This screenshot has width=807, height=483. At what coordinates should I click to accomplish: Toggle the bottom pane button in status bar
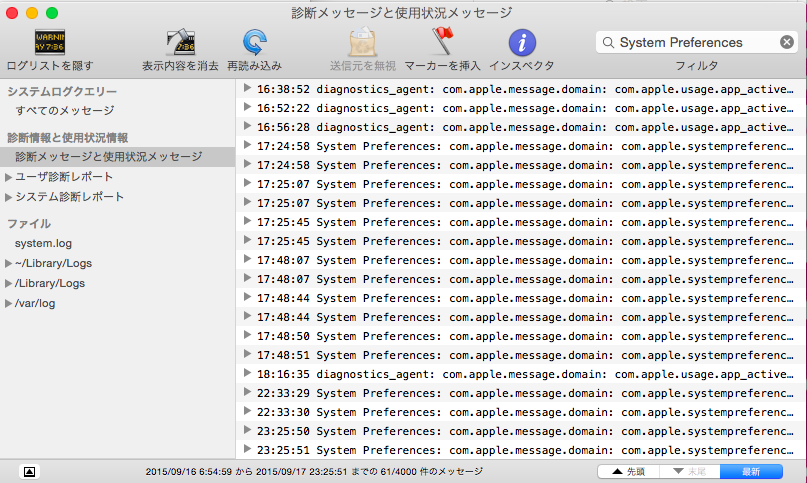(x=29, y=471)
